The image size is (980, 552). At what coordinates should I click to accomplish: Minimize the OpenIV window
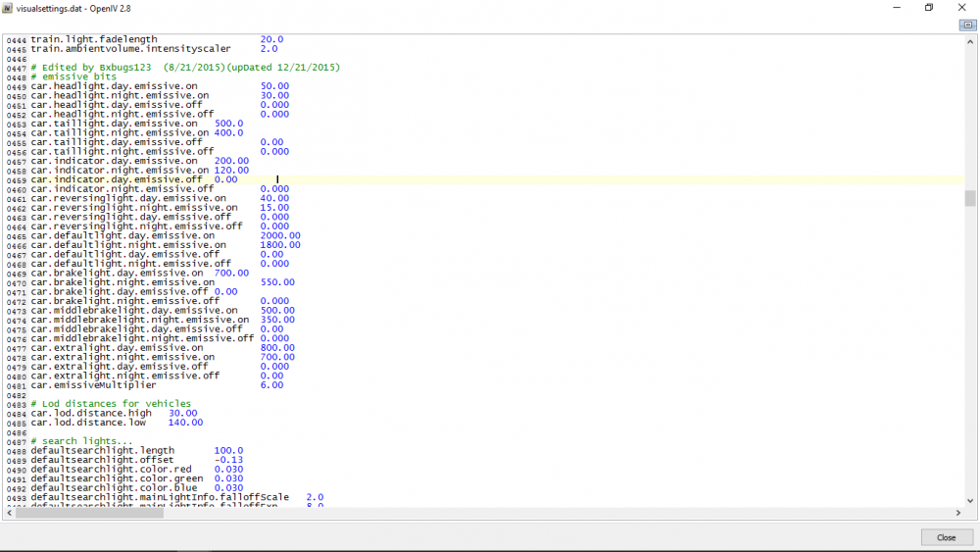click(x=897, y=8)
